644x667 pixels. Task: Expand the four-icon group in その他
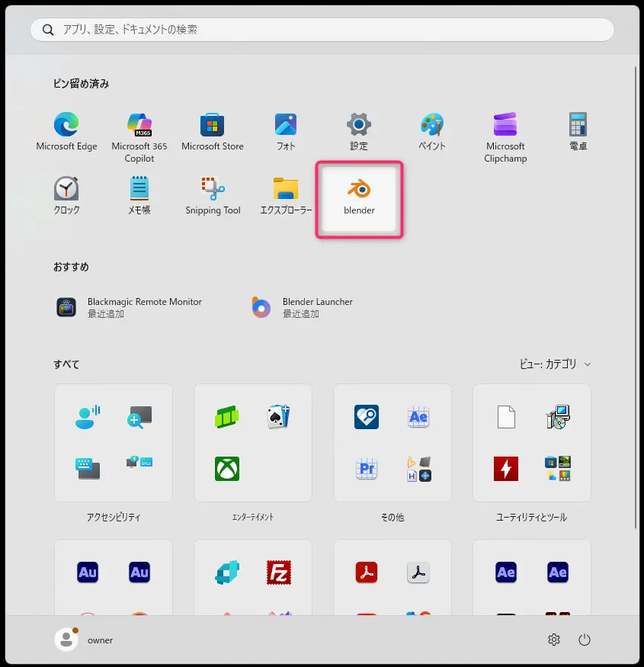[418, 469]
